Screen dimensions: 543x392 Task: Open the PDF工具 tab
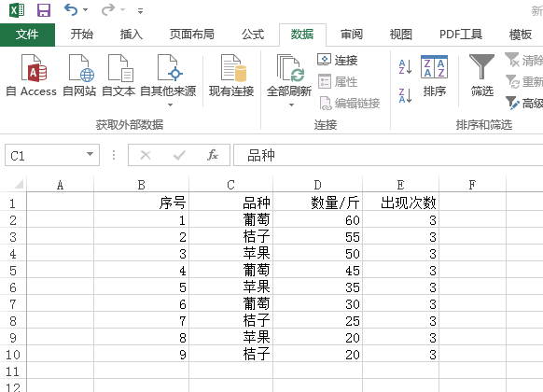[x=461, y=35]
